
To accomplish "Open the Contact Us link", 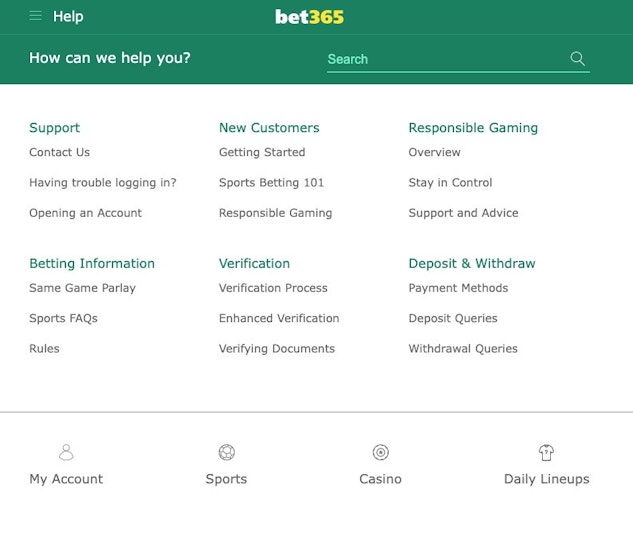I will coord(59,152).
